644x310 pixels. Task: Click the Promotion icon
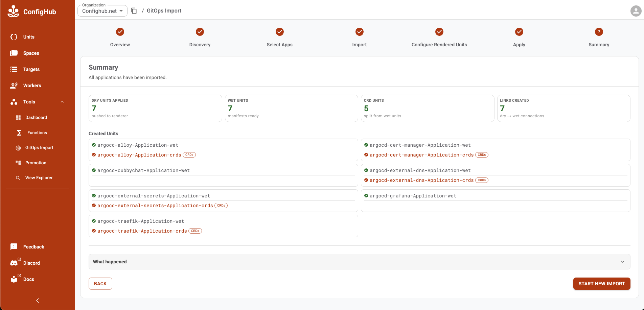pos(18,163)
